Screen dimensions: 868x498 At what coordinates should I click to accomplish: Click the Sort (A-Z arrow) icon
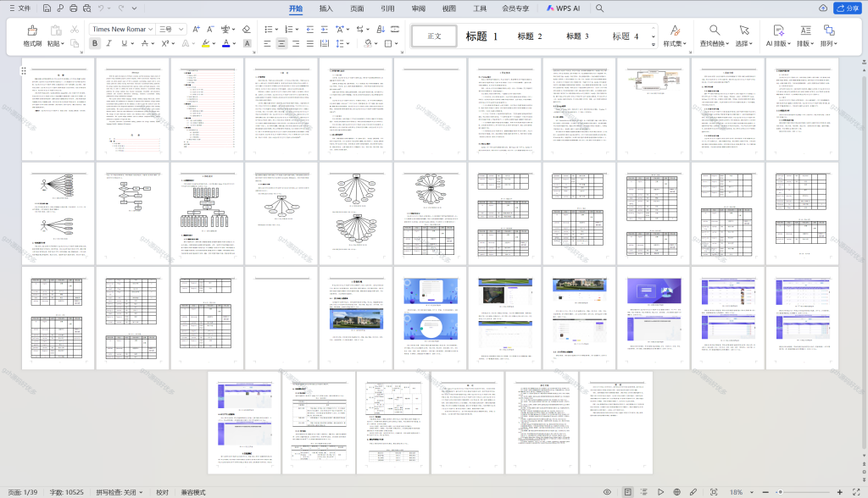click(381, 30)
